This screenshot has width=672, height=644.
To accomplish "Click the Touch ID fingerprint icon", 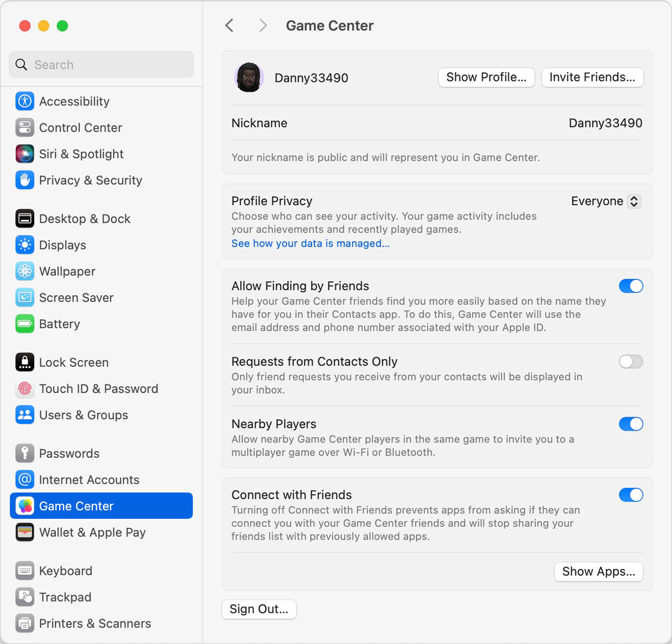I will tap(24, 389).
